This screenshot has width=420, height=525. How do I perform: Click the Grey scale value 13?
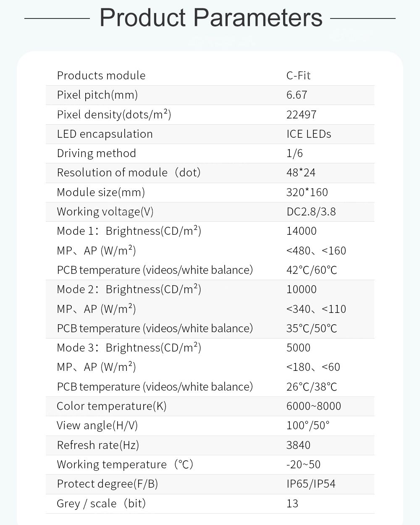tap(292, 504)
